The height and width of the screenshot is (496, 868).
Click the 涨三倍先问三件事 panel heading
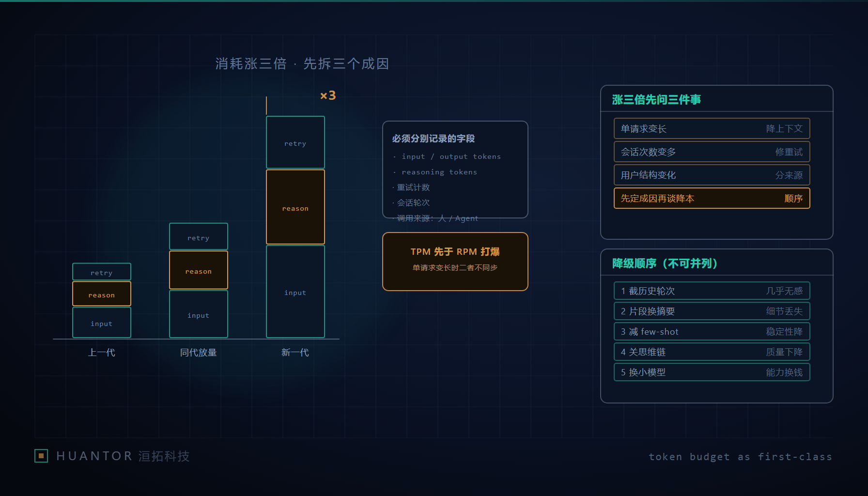pos(656,100)
